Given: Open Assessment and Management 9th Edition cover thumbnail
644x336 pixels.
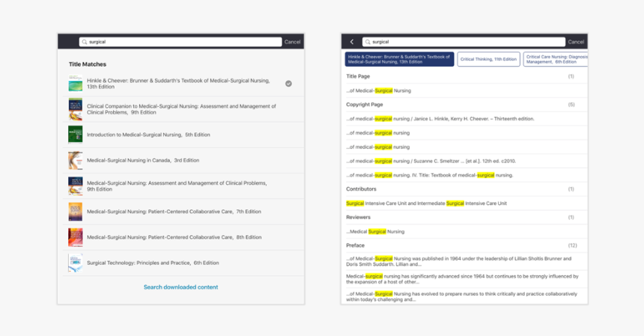Looking at the screenshot, I should click(x=75, y=186).
